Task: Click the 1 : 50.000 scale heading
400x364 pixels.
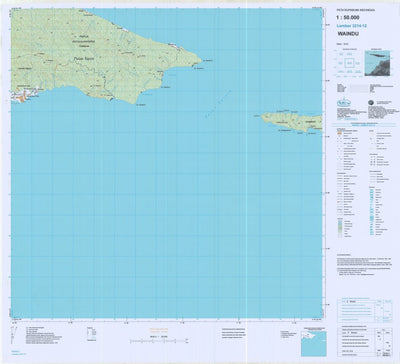Action: pyautogui.click(x=348, y=18)
